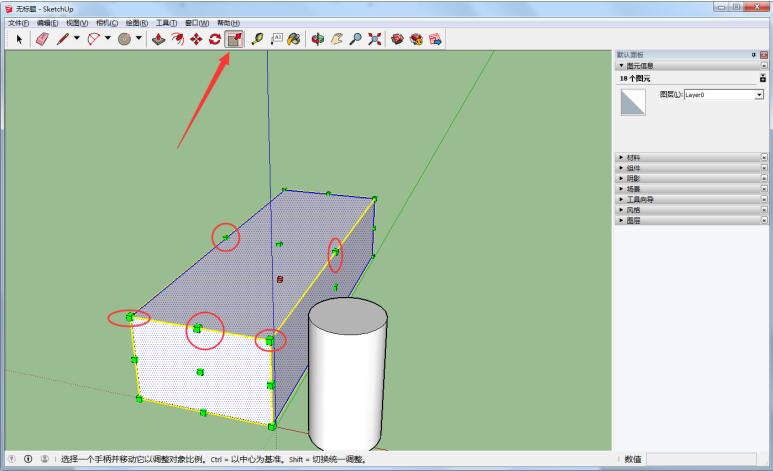Image resolution: width=773 pixels, height=471 pixels.
Task: Toggle details button in Entity Info
Action: click(763, 77)
